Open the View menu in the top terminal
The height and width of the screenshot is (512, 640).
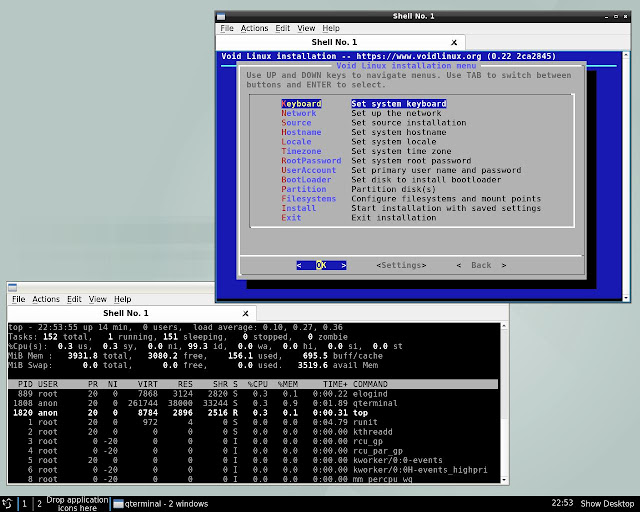tap(97, 299)
